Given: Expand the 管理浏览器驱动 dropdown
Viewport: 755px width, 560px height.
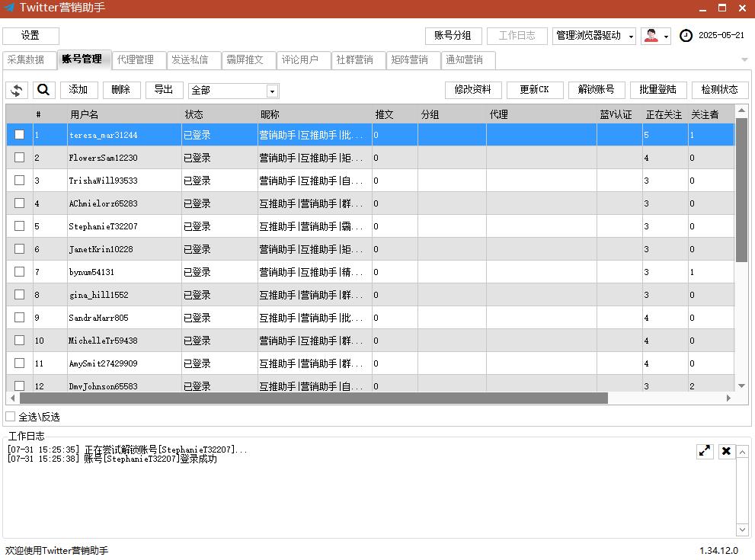Looking at the screenshot, I should (631, 37).
